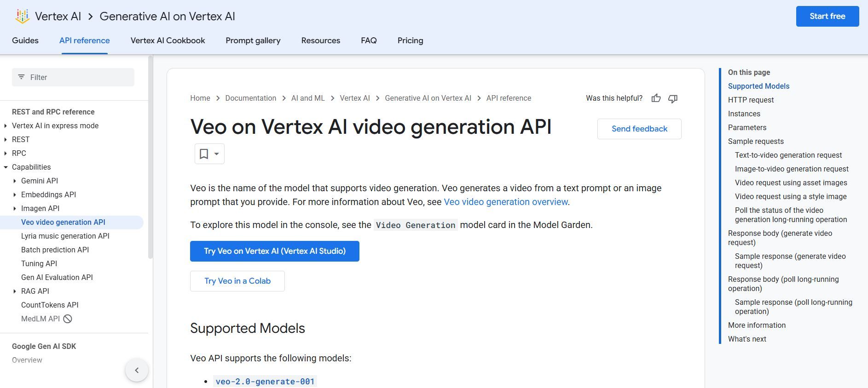Screen dimensions: 868x388
Task: Click the sidebar Filter input field
Action: pyautogui.click(x=78, y=77)
